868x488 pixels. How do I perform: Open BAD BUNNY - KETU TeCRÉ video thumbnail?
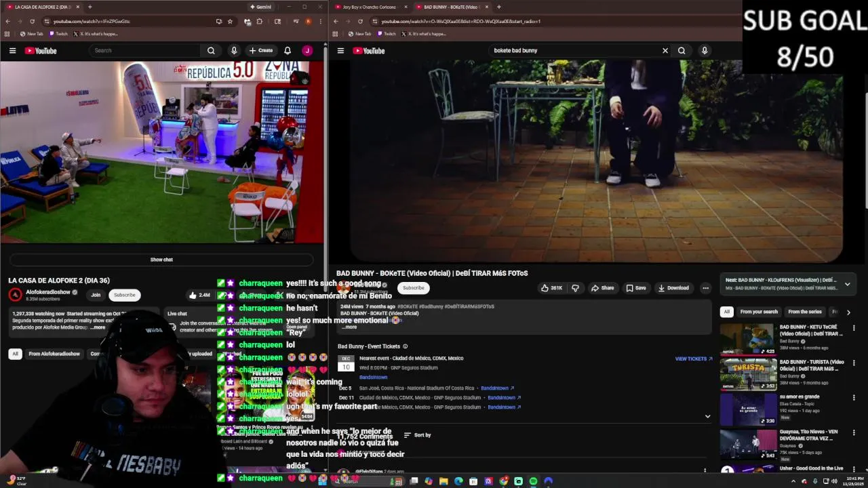(x=748, y=339)
